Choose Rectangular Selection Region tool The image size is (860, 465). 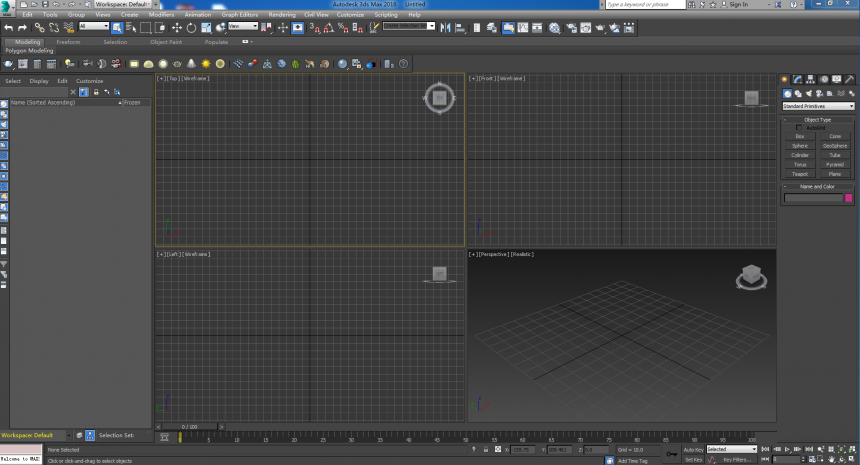[145, 27]
